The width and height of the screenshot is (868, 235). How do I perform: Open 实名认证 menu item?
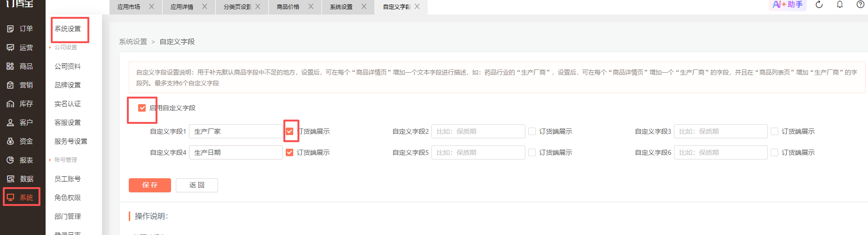click(x=68, y=104)
